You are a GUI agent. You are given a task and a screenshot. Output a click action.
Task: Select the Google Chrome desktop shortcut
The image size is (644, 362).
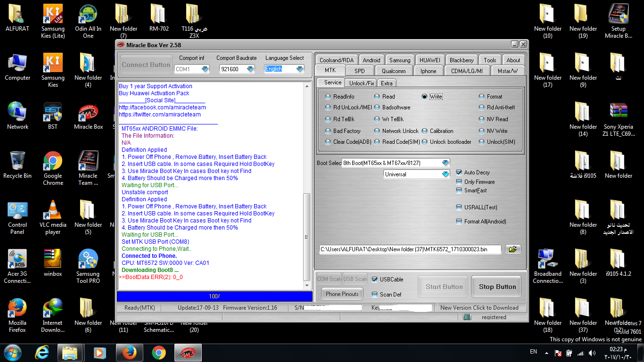pyautogui.click(x=53, y=168)
